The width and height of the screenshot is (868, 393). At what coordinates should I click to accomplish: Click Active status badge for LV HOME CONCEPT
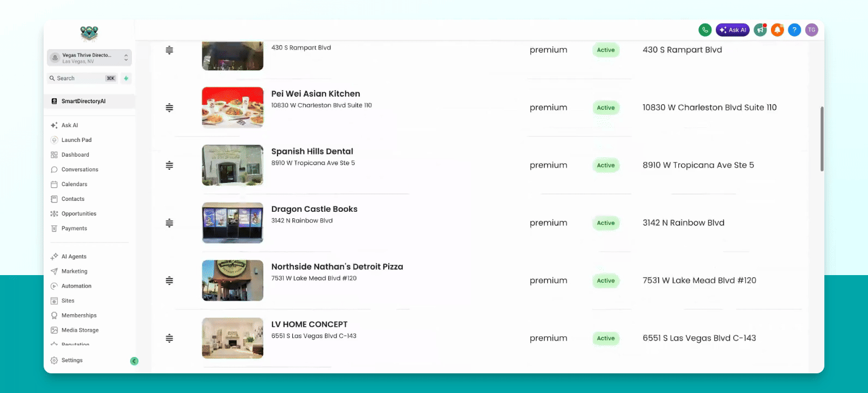[606, 338]
